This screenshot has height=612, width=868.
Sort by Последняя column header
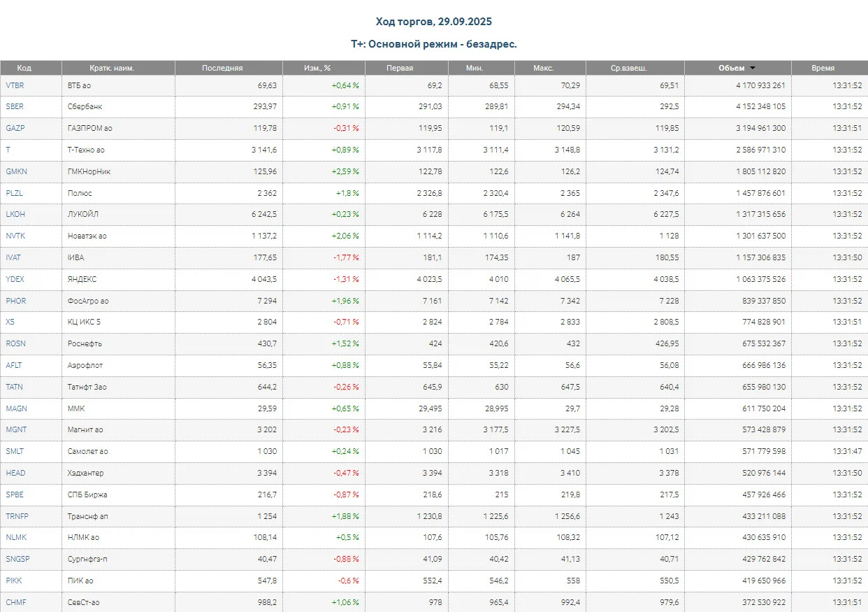(222, 68)
